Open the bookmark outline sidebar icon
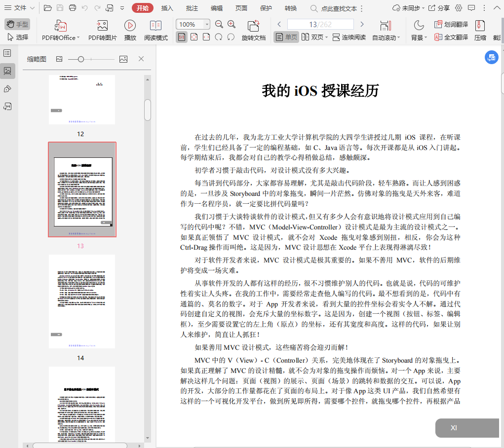 coord(7,53)
